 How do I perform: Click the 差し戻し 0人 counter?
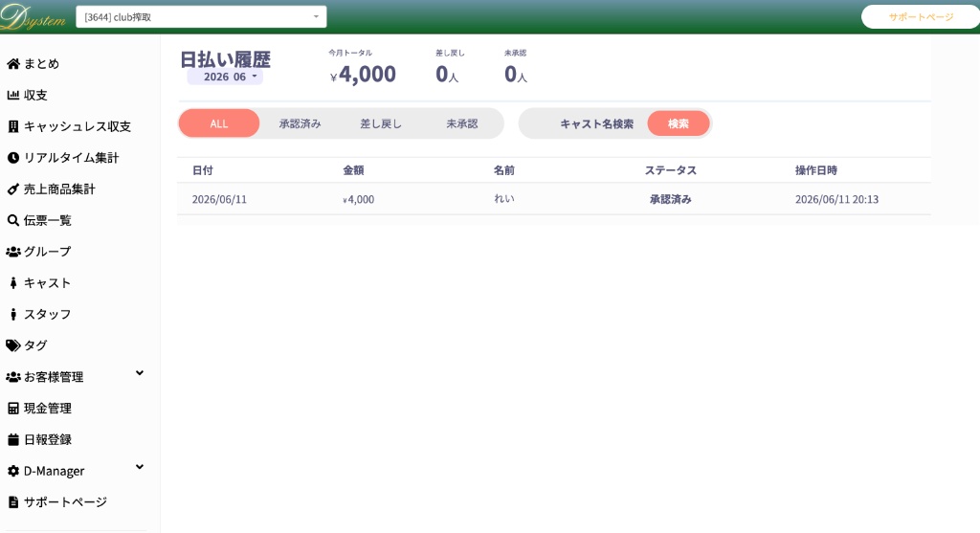(447, 75)
